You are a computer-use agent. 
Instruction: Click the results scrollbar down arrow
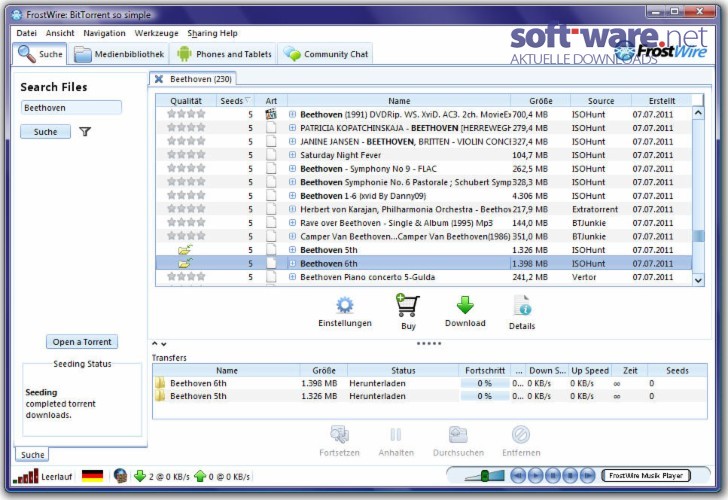(x=698, y=279)
